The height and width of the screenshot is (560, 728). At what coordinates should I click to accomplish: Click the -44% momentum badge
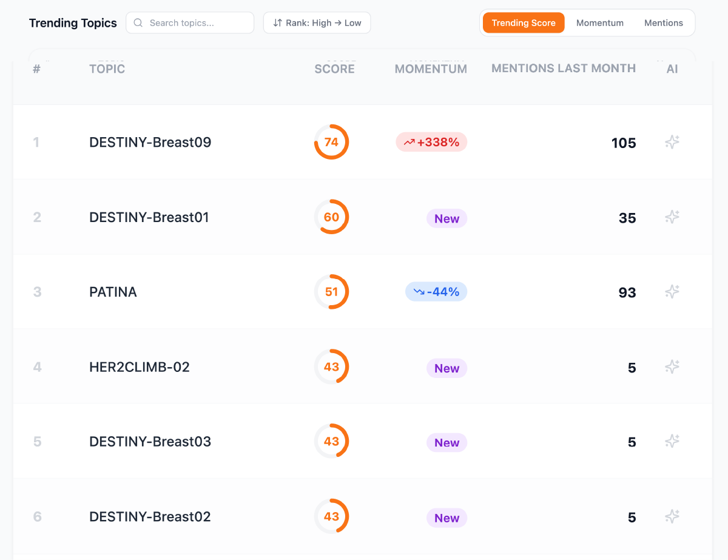click(x=436, y=292)
